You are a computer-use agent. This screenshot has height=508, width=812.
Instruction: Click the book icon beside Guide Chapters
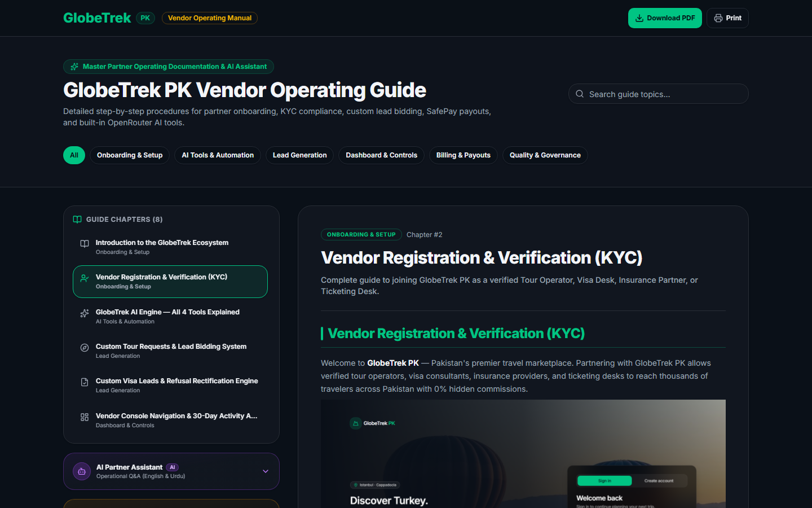tap(77, 220)
